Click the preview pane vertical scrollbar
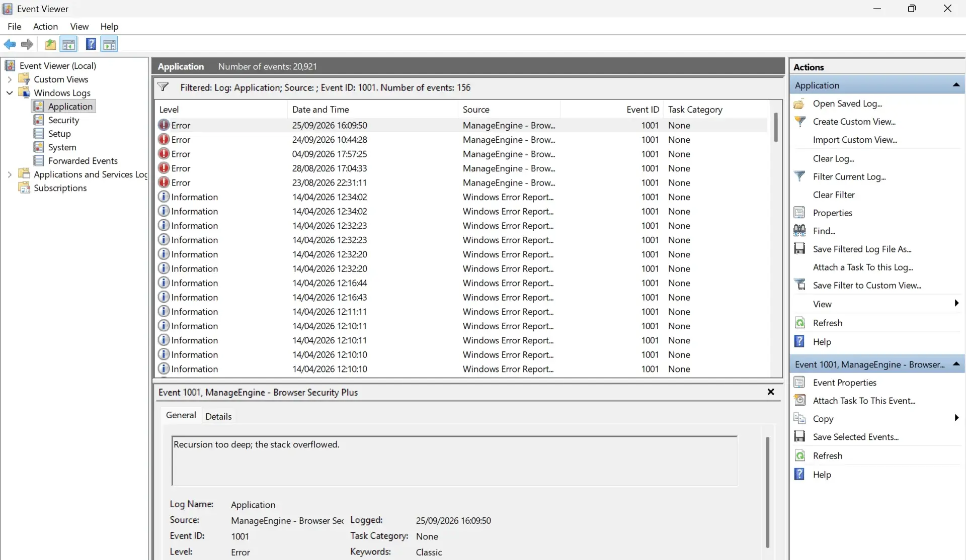The width and height of the screenshot is (966, 560). pos(767,492)
